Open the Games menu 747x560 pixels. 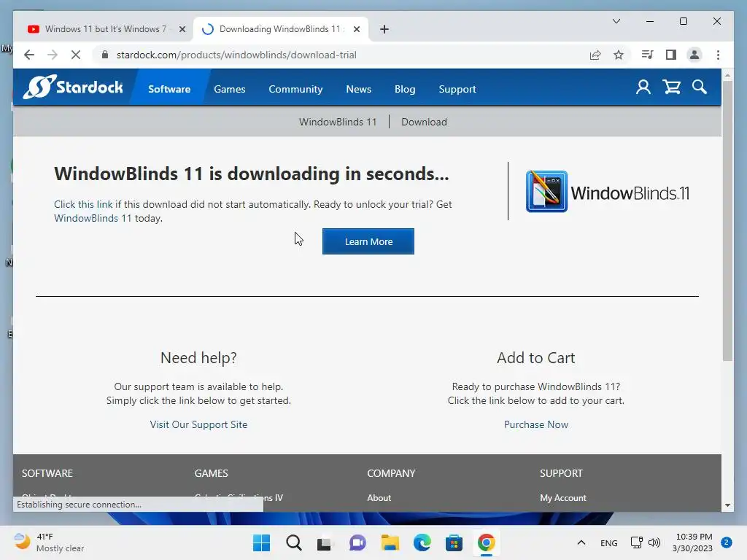pos(230,89)
